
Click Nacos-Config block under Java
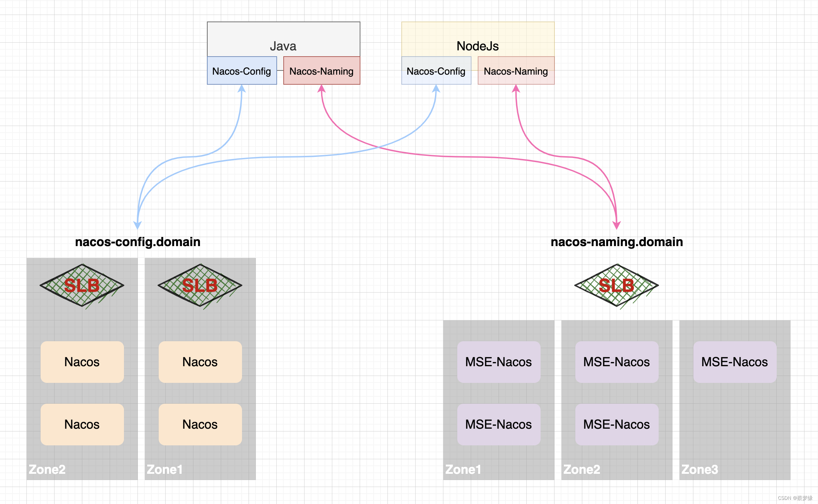point(242,70)
